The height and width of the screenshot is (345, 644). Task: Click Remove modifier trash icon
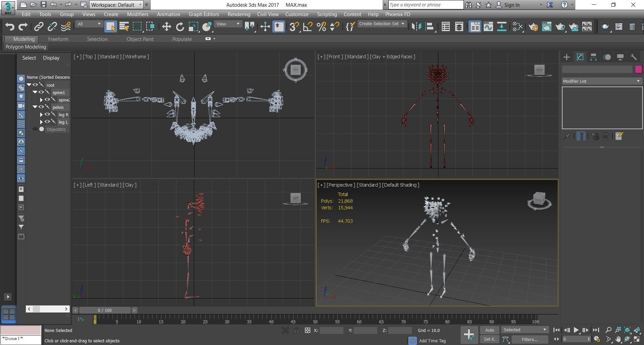click(x=605, y=136)
